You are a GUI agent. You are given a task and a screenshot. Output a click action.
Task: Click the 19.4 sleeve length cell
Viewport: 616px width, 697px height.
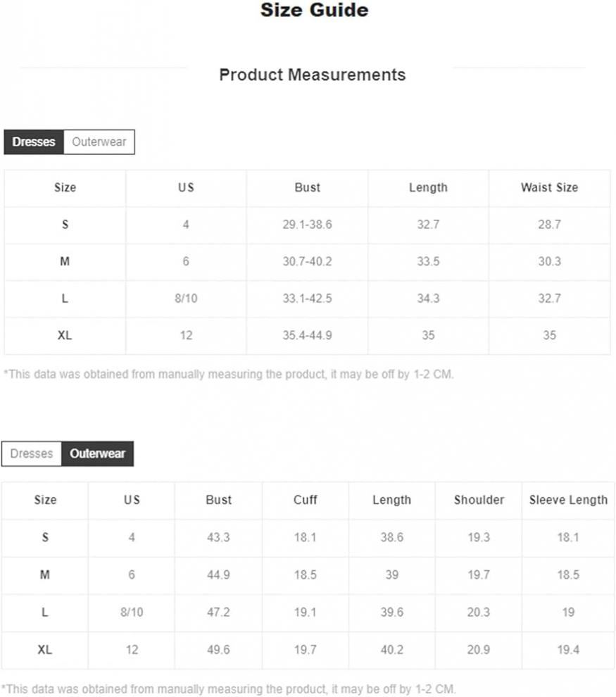pyautogui.click(x=568, y=650)
